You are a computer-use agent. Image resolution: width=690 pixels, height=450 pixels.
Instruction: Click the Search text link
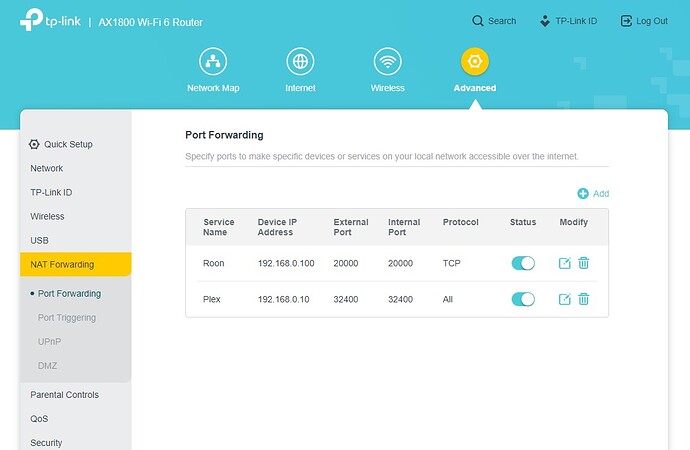tap(502, 21)
